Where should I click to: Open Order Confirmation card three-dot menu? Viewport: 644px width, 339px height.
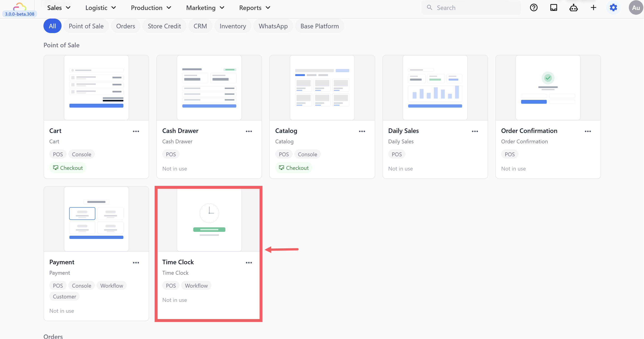(588, 131)
